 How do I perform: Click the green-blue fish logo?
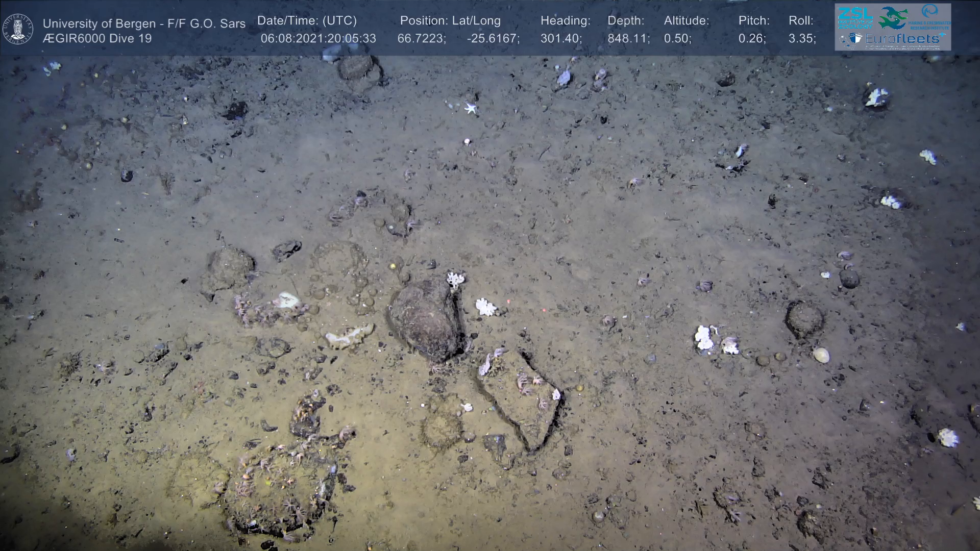point(892,18)
